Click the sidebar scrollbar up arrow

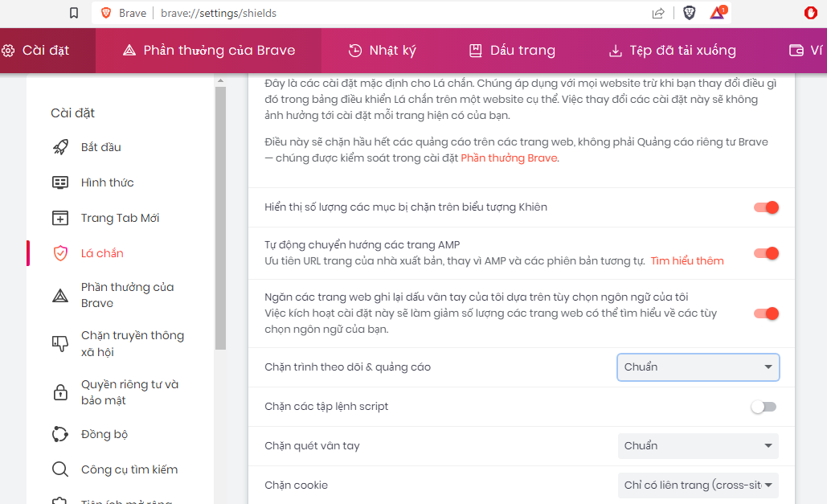click(220, 80)
